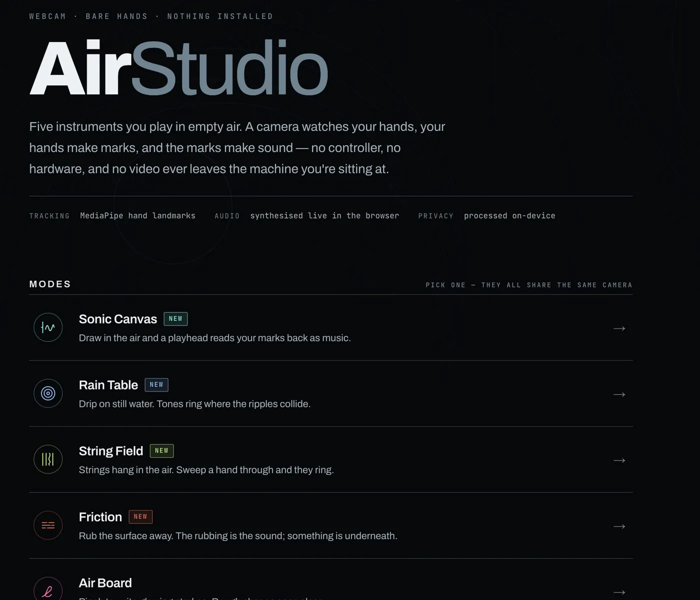Click the NEW badge beside Friction
Image resolution: width=700 pixels, height=600 pixels.
[x=140, y=517]
